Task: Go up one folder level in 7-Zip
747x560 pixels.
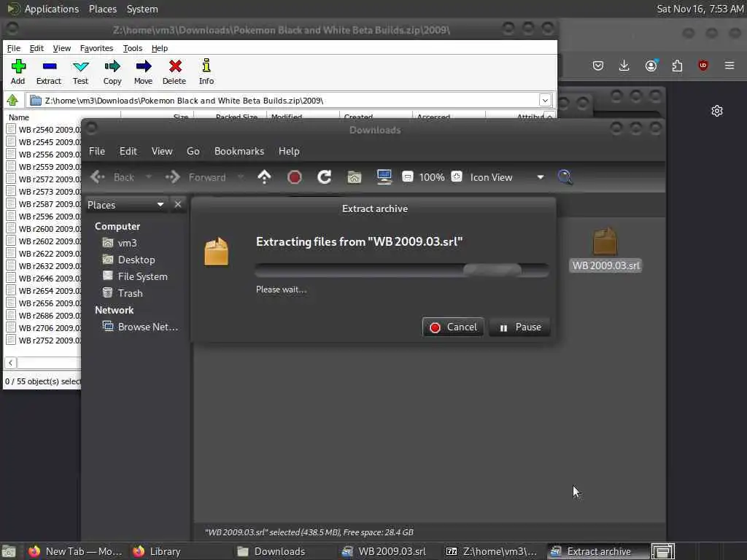Action: (x=12, y=101)
